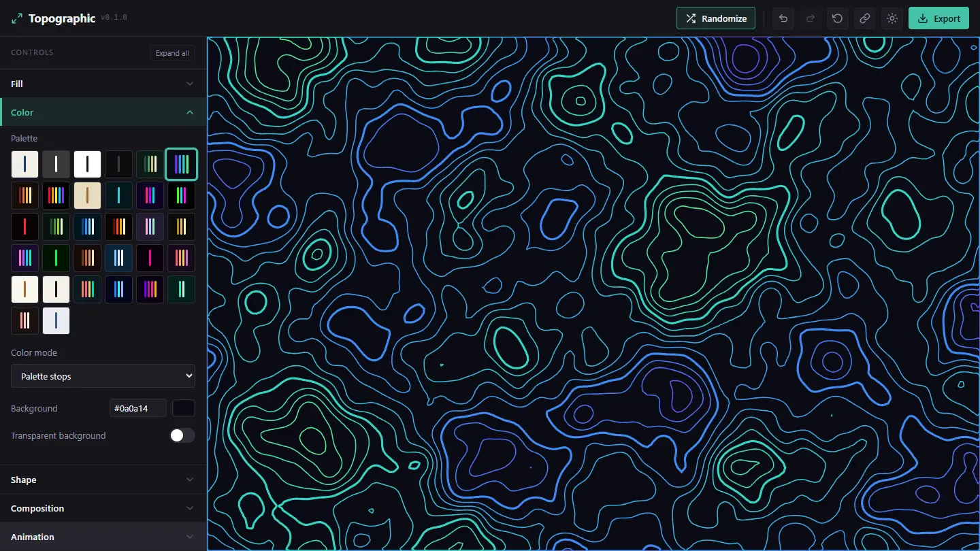Screen dimensions: 980x551
Task: Select the pink, magenta, cyan bars palette
Action: tap(150, 196)
